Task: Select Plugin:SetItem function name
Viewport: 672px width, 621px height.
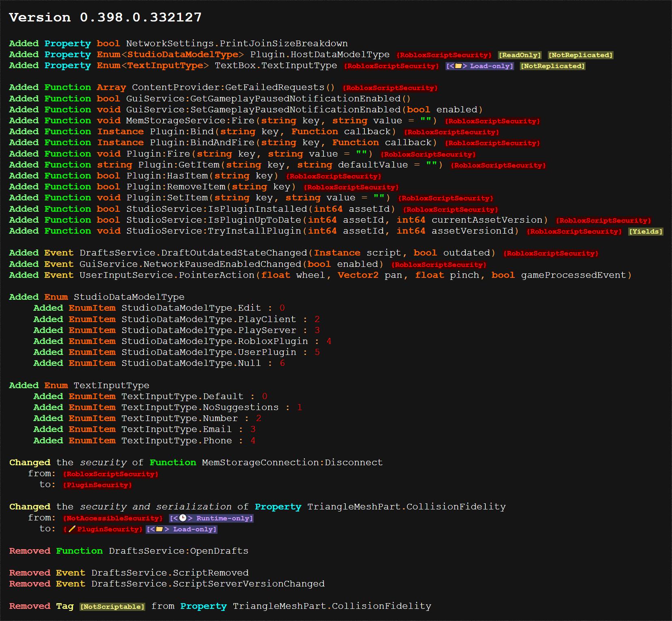Action: [x=167, y=198]
